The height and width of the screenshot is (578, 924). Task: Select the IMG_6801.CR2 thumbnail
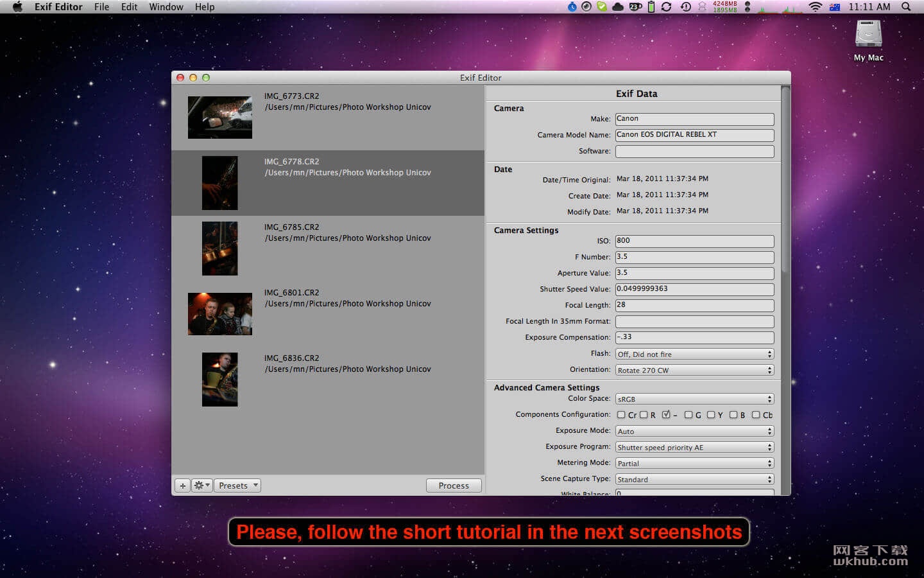coord(220,314)
